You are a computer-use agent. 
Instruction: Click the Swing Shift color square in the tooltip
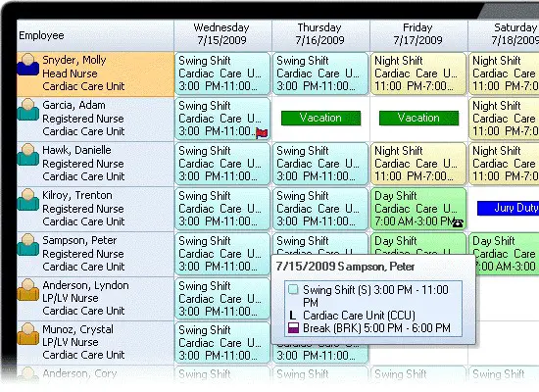(x=293, y=289)
